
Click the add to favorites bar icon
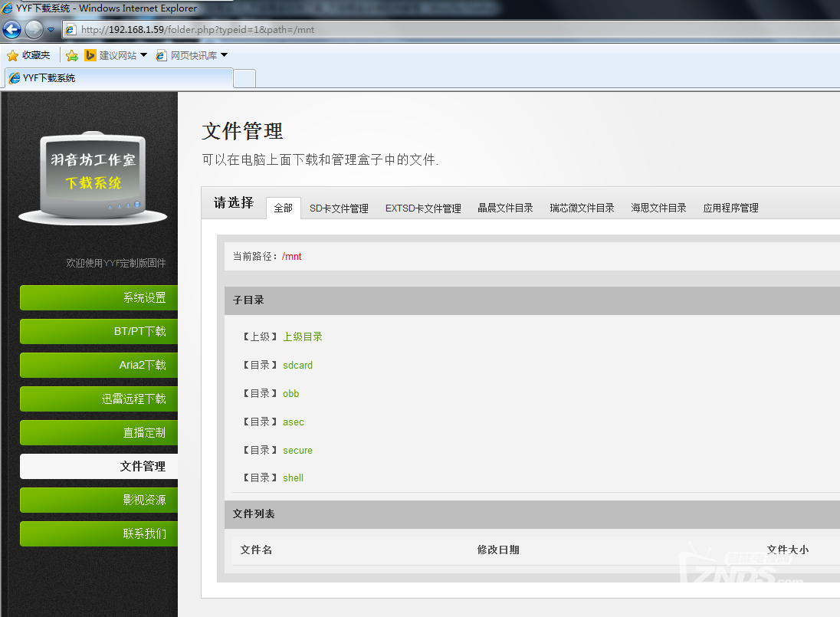[72, 55]
